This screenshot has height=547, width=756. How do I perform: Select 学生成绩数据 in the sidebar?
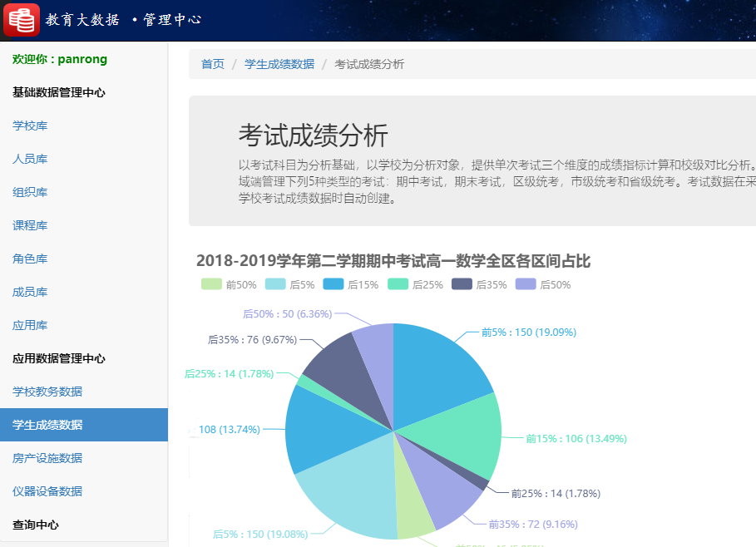[x=50, y=424]
